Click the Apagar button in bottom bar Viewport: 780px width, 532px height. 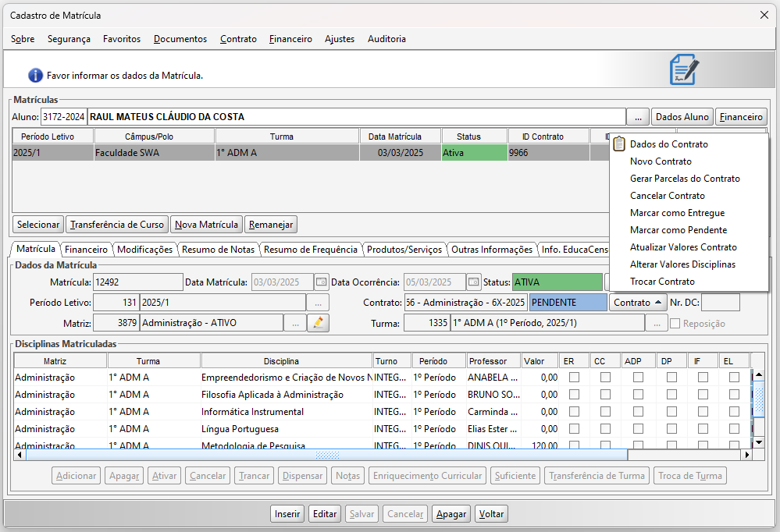click(451, 514)
